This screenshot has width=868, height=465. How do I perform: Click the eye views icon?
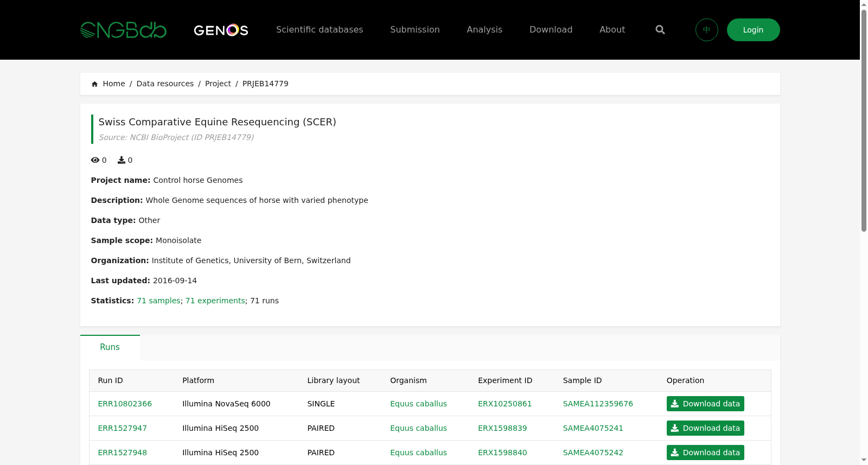click(95, 160)
